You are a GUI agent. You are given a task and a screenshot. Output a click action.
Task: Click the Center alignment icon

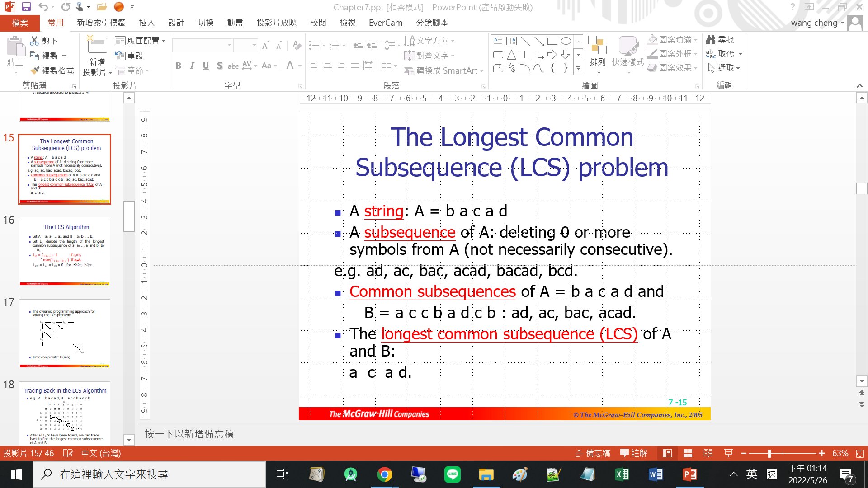pyautogui.click(x=328, y=66)
